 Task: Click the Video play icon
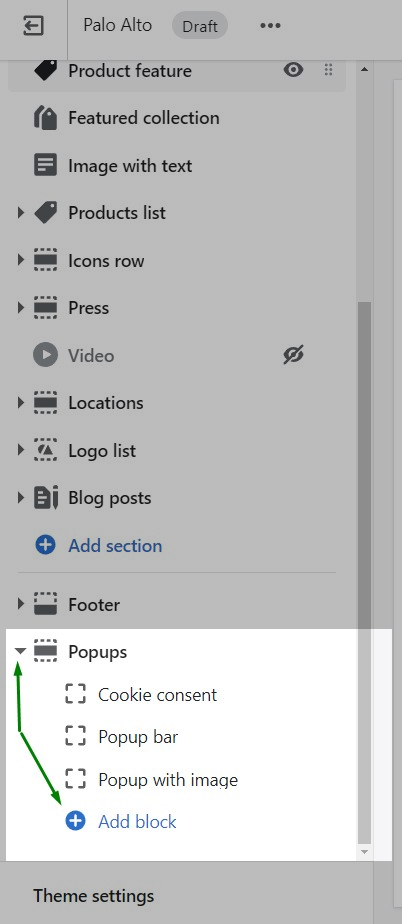tap(45, 355)
